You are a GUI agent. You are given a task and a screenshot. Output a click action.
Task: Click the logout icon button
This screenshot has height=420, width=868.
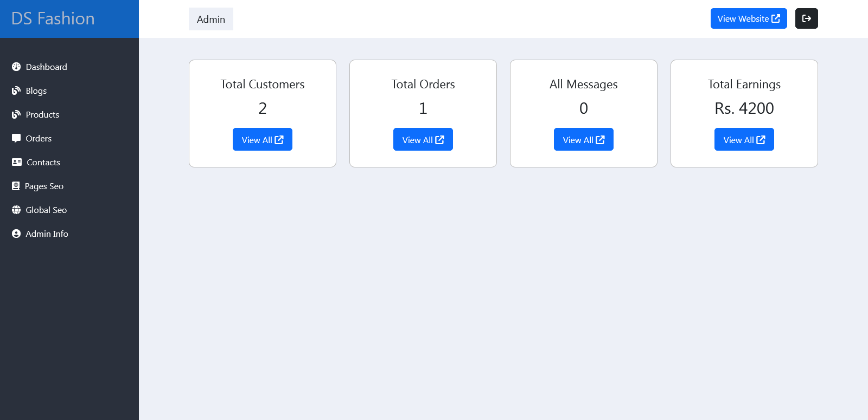click(x=806, y=18)
